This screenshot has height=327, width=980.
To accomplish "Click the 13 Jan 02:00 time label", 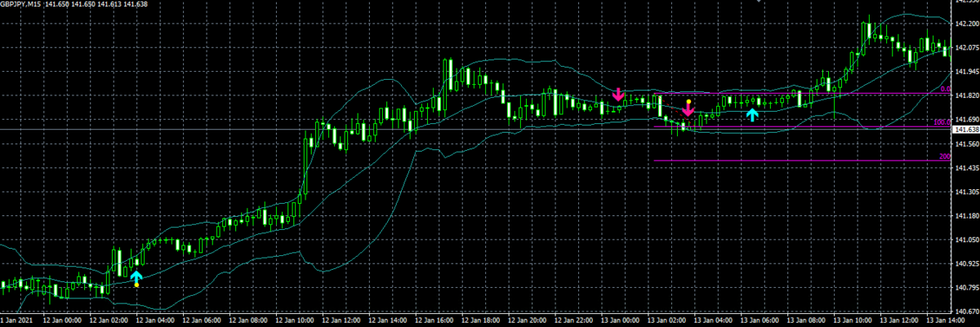I will [x=668, y=321].
